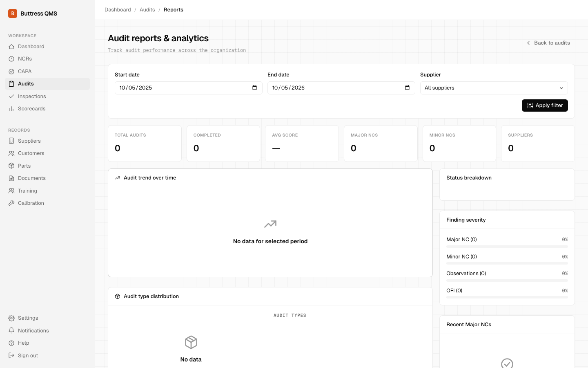Click the Training users icon
Viewport: 588px width, 368px height.
click(11, 191)
